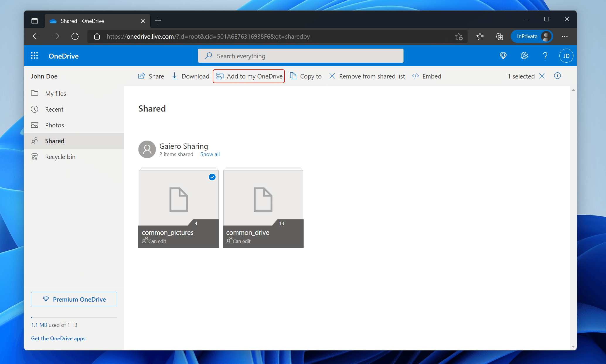The width and height of the screenshot is (606, 364).
Task: Open OneDrive settings gear
Action: 524,56
